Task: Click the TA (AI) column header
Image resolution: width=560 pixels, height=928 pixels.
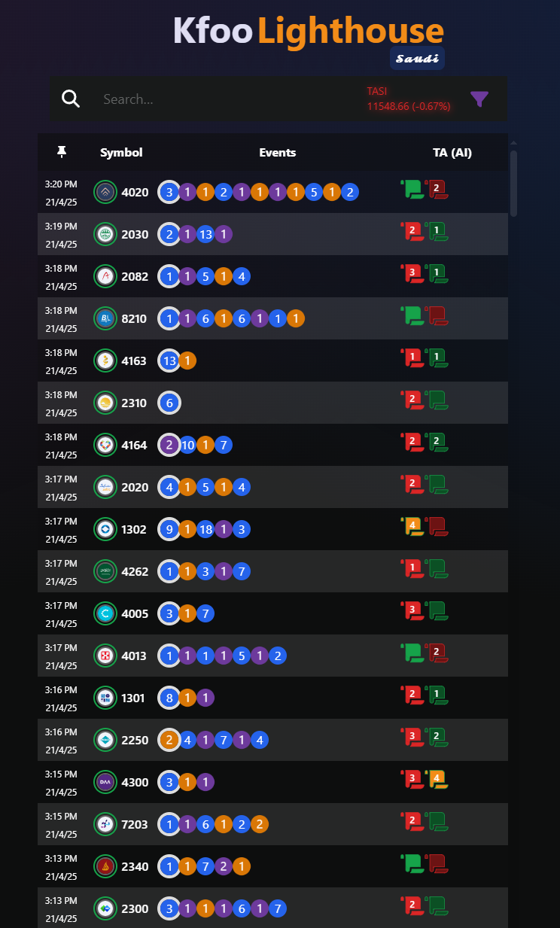Action: [452, 152]
